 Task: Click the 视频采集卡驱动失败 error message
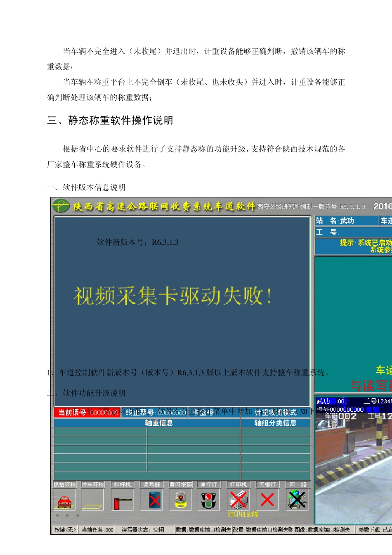(173, 296)
